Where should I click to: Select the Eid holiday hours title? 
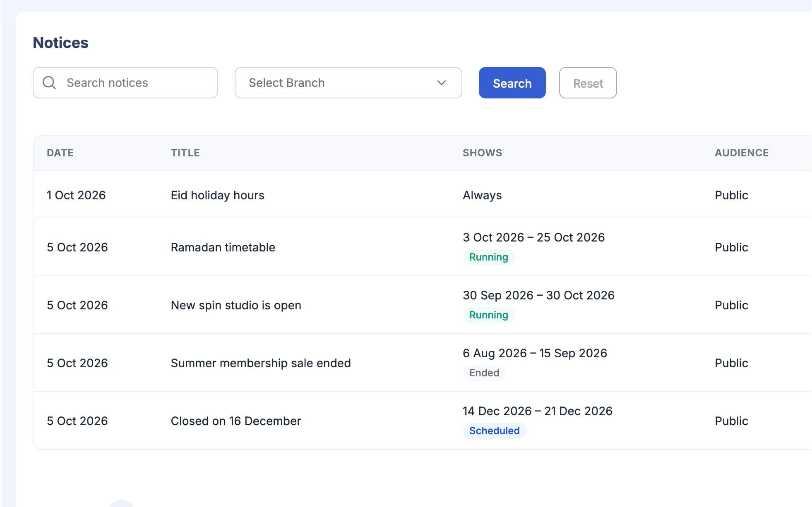point(217,195)
